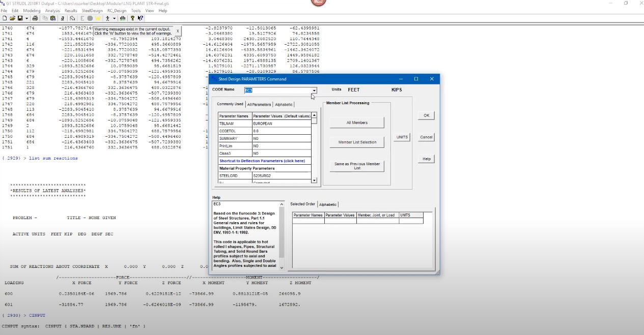The width and height of the screenshot is (644, 335).
Task: Click the SUMMARY parameter row name
Action: coord(235,138)
